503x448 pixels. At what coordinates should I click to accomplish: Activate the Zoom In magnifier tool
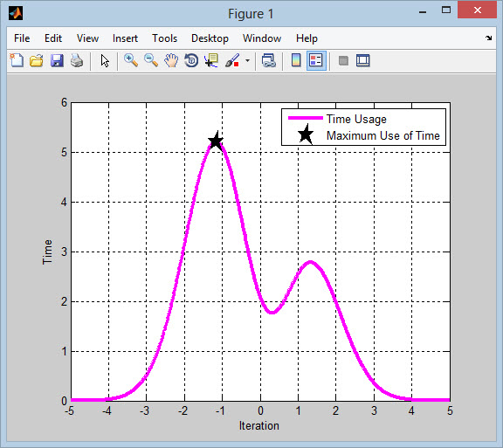point(131,60)
